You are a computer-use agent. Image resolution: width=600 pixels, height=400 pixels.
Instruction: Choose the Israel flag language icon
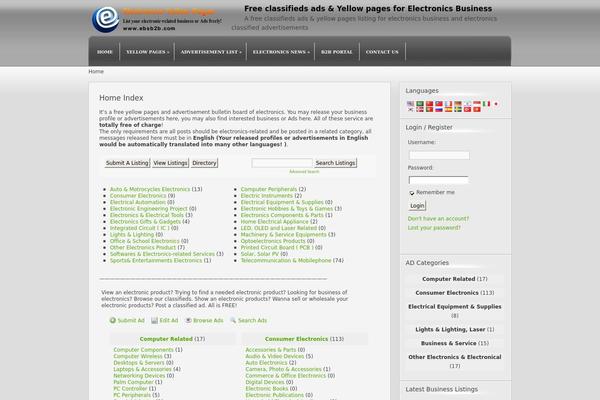tap(467, 104)
